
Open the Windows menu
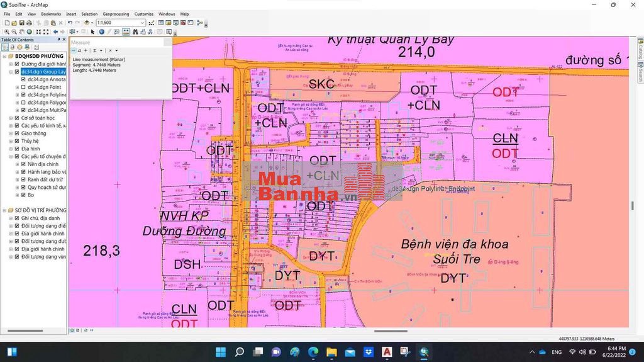166,14
